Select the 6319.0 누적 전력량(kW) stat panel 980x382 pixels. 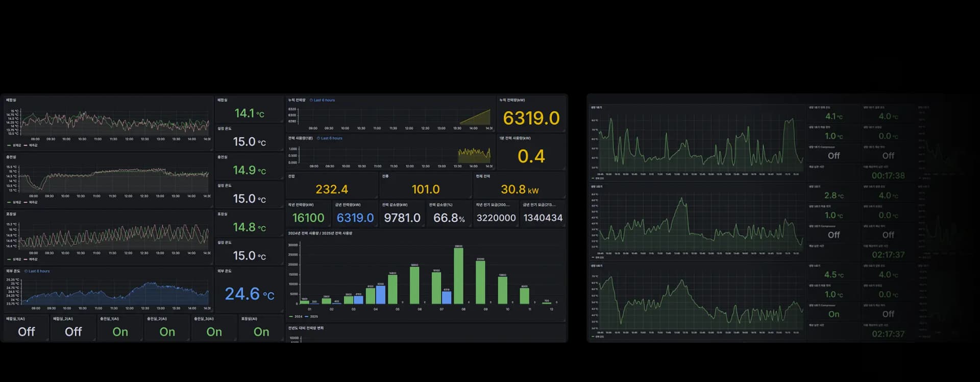(x=531, y=118)
